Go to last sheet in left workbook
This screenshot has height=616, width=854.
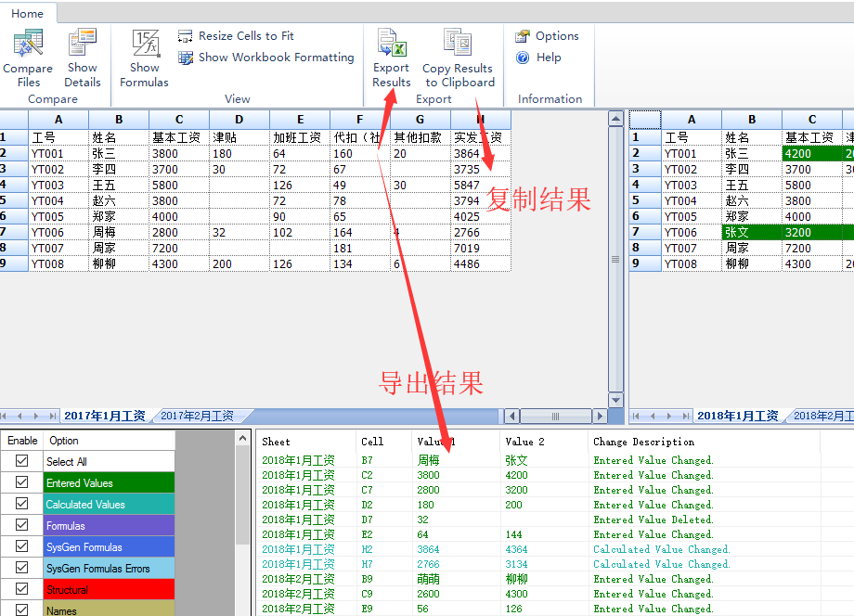point(52,417)
